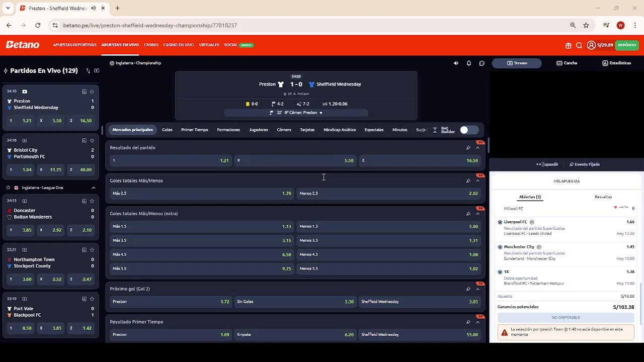Screen dimensions: 644x362
Task: Click stream icon on the Preston match card
Action: click(25, 92)
